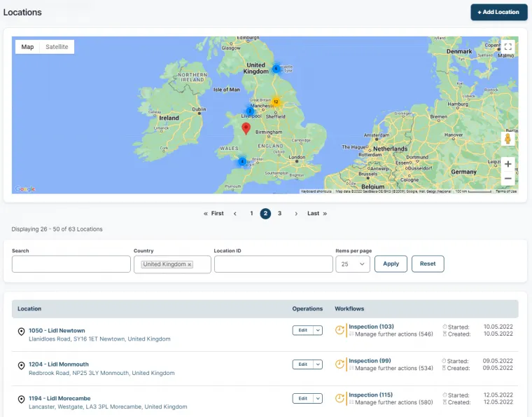The image size is (532, 417).
Task: Open the yellow cluster marker labeled 12
Action: [276, 102]
